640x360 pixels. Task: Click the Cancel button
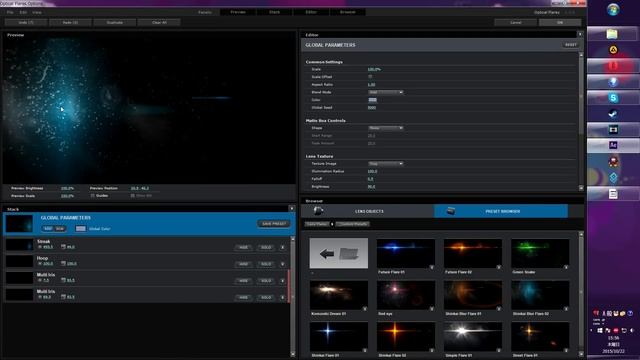(516, 22)
